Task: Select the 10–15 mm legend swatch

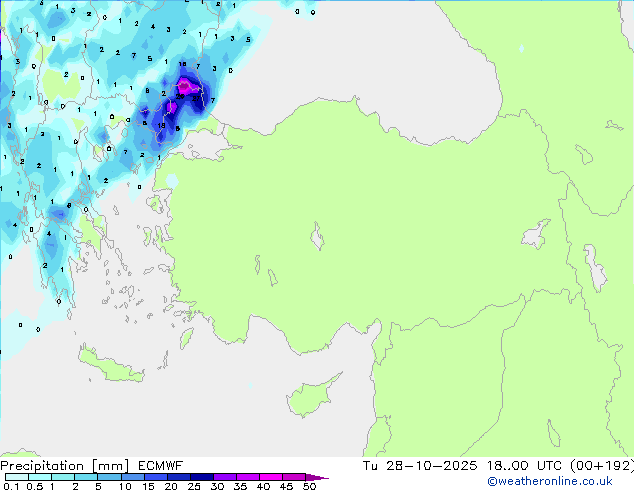Action: click(132, 477)
